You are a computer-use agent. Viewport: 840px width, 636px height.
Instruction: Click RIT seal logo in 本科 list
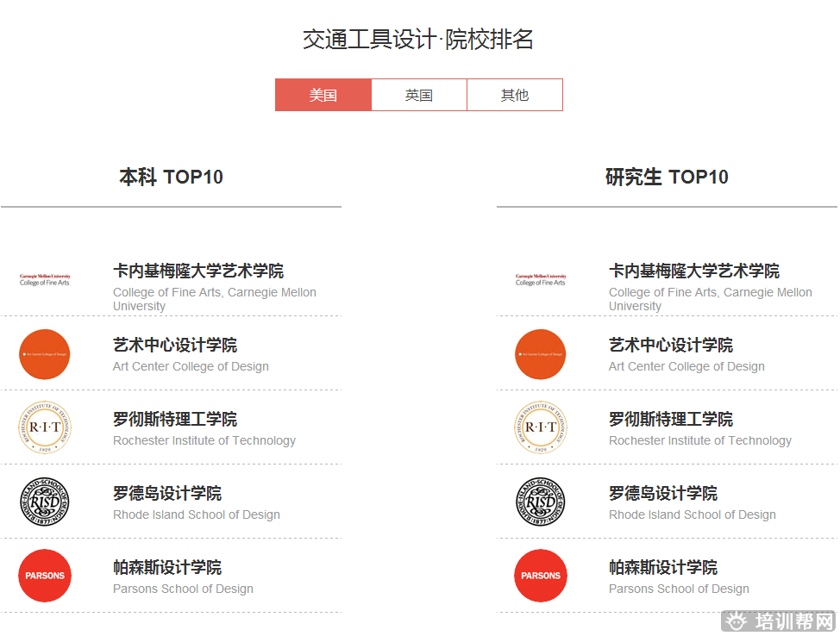tap(45, 427)
